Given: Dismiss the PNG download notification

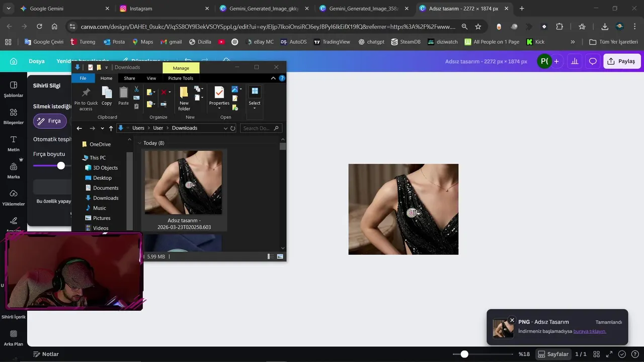Looking at the screenshot, I should [512, 320].
